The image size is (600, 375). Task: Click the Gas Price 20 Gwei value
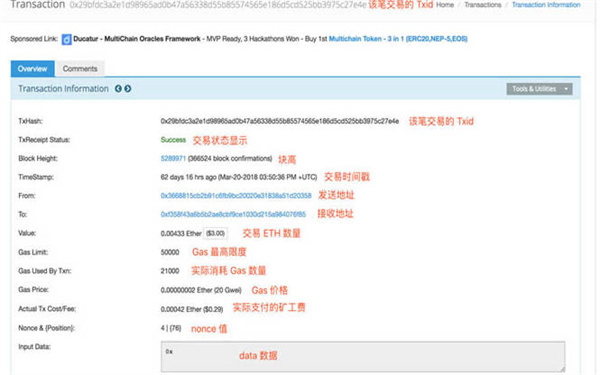point(201,290)
